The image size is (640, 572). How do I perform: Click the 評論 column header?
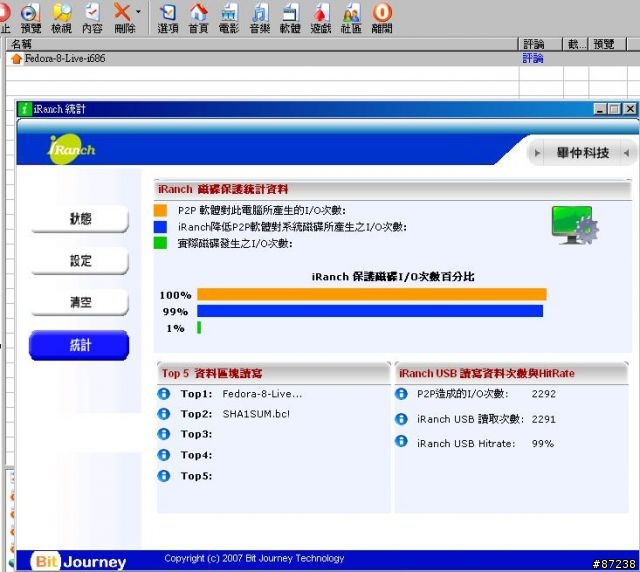pos(540,44)
